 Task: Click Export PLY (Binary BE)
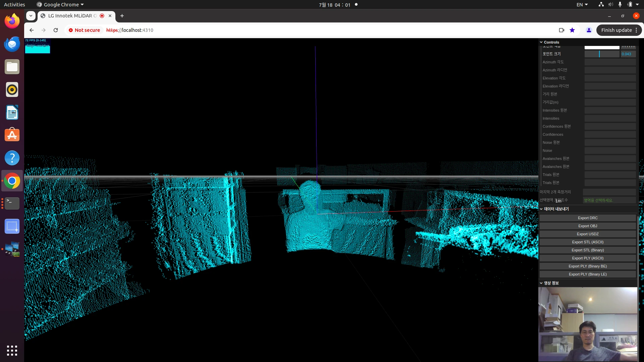(587, 266)
